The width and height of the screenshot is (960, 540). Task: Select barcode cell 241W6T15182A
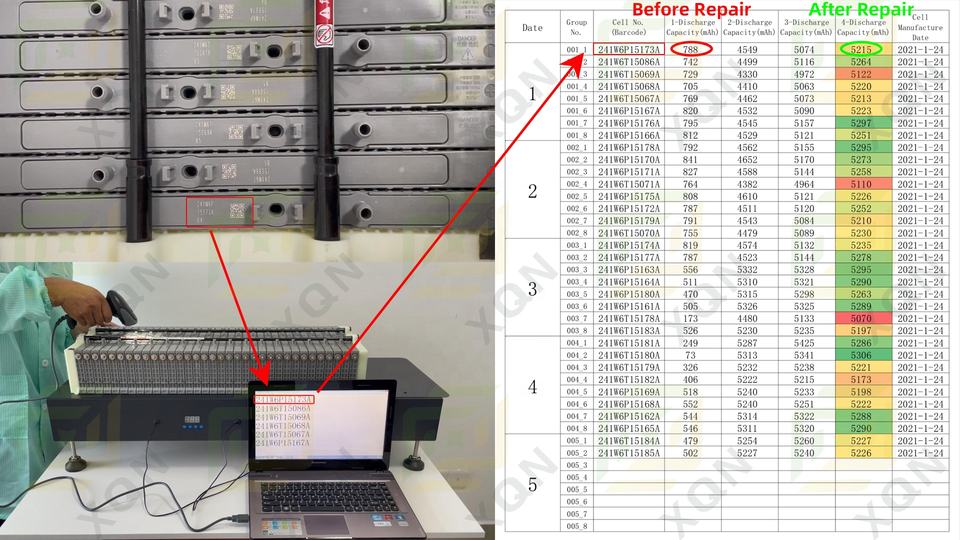point(629,380)
